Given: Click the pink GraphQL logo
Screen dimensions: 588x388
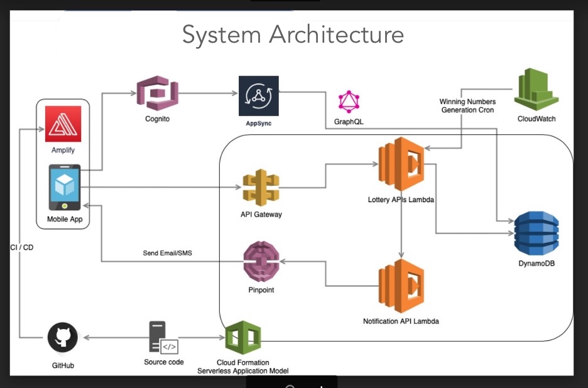Looking at the screenshot, I should [349, 102].
